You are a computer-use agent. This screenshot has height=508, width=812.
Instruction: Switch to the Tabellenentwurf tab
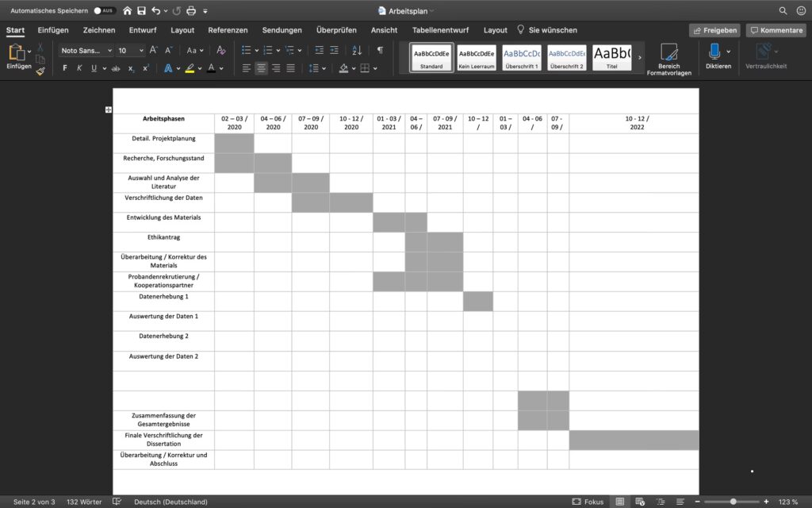click(440, 30)
